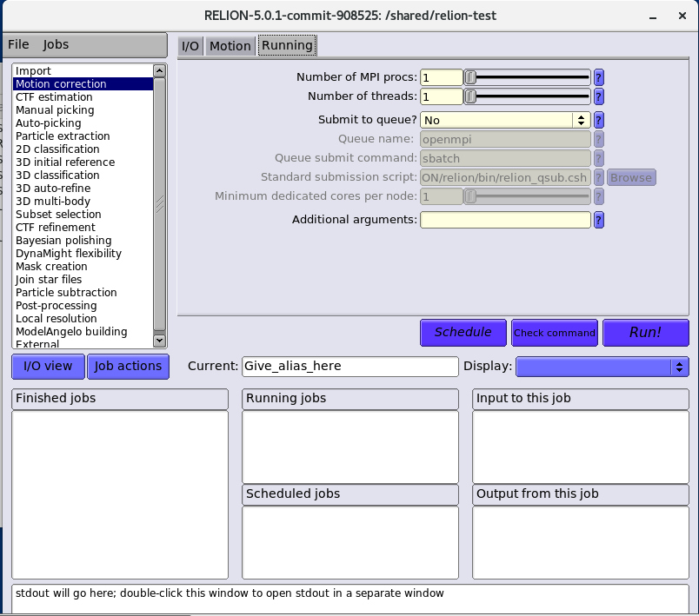Open the File menu
Viewport: 699px width, 616px height.
[17, 44]
